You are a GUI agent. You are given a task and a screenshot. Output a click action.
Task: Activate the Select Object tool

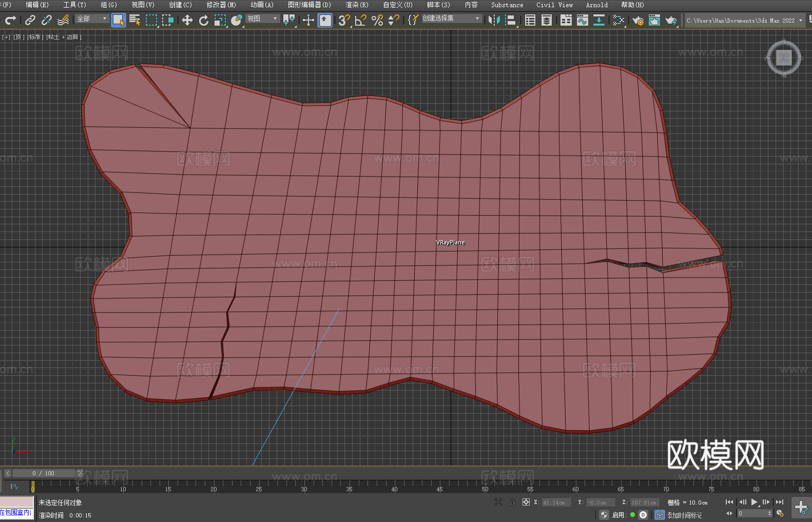[119, 20]
